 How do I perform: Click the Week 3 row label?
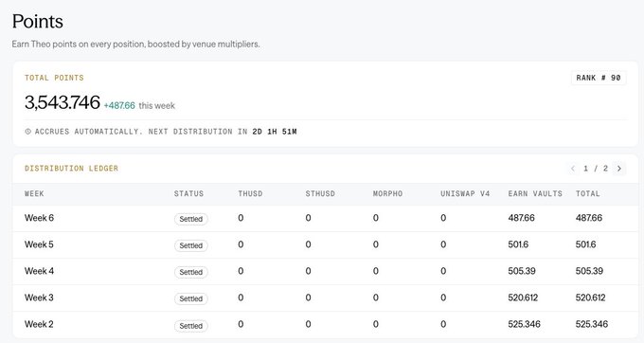(39, 298)
